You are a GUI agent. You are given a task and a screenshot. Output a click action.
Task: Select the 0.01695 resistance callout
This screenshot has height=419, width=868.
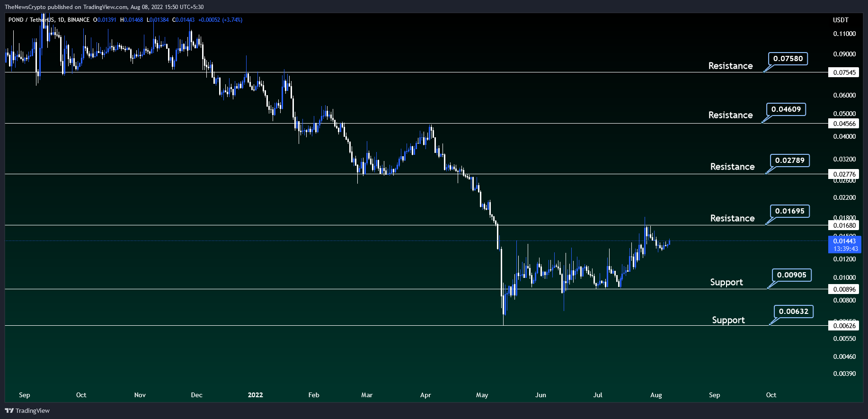pyautogui.click(x=790, y=211)
